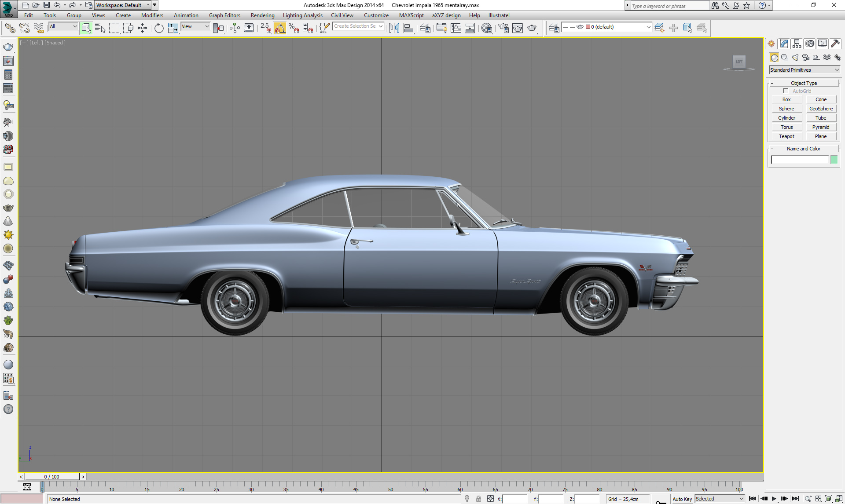Click Create New Layer icon
This screenshot has height=504, width=845.
click(x=659, y=28)
